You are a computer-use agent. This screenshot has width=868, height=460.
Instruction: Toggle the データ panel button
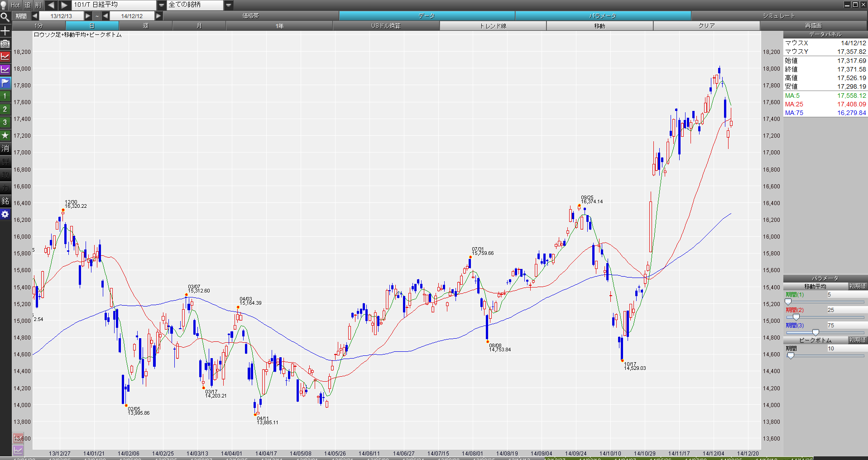pos(427,16)
